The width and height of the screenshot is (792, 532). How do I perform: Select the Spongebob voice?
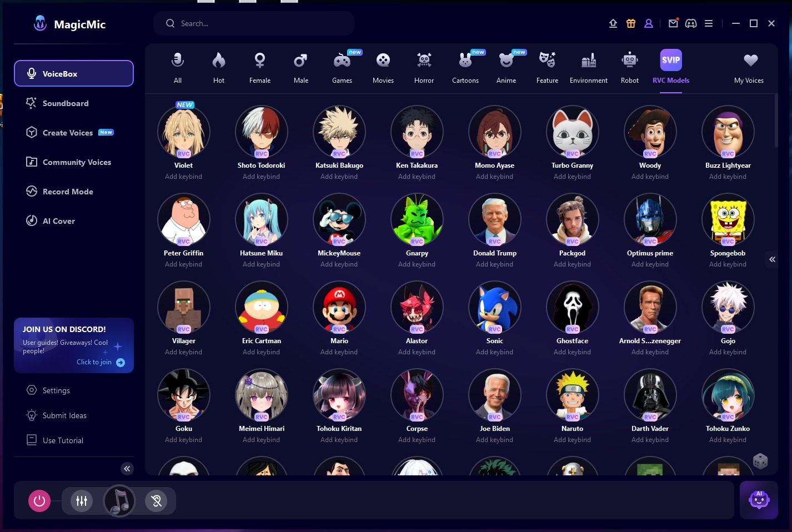tap(728, 220)
